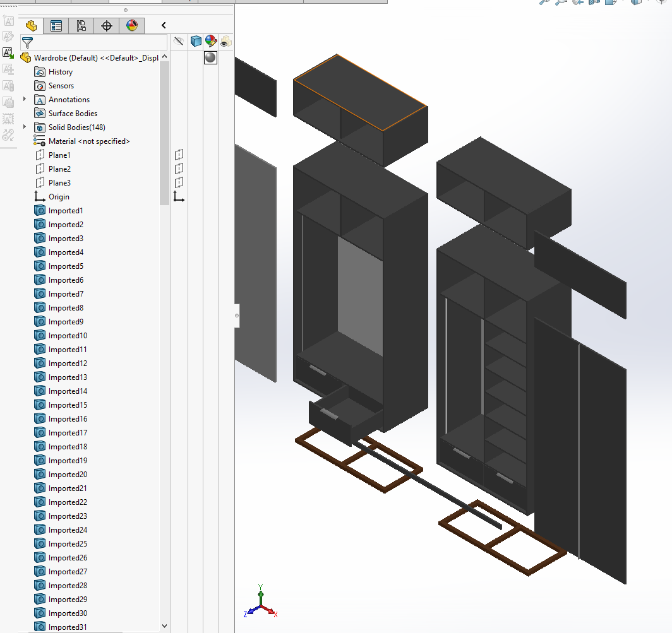The height and width of the screenshot is (633, 672).
Task: Open the DisplayManager color ball tab
Action: (131, 26)
